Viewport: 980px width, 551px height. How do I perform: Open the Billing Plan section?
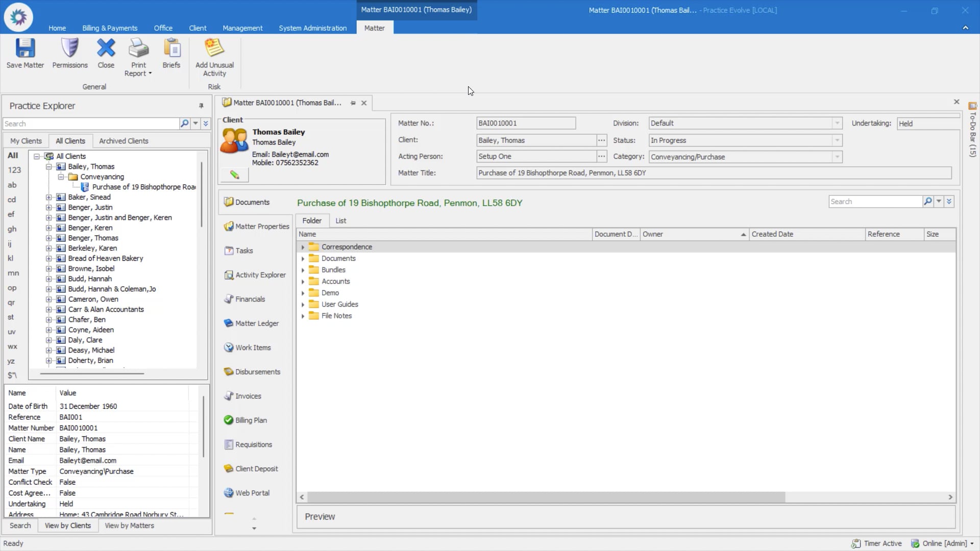pos(246,420)
